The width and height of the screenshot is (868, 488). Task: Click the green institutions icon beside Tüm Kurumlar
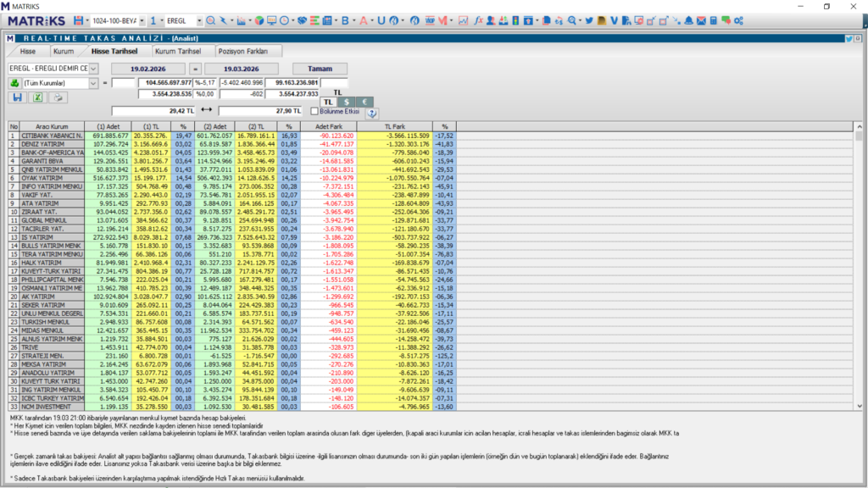coord(14,83)
